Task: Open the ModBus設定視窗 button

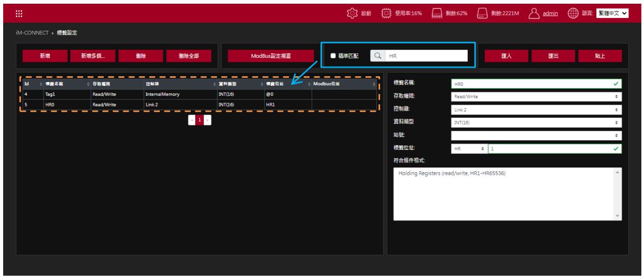Action: [x=271, y=56]
